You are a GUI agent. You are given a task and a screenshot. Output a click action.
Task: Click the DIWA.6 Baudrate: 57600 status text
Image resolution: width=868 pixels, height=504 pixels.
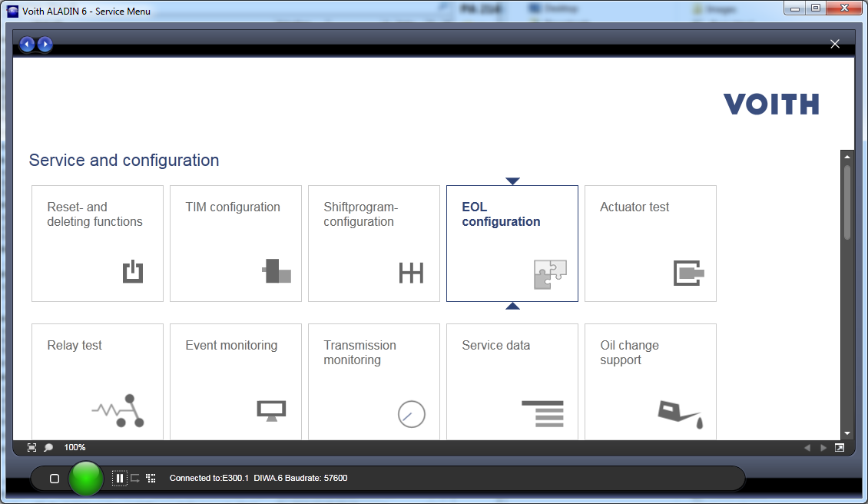coord(300,478)
